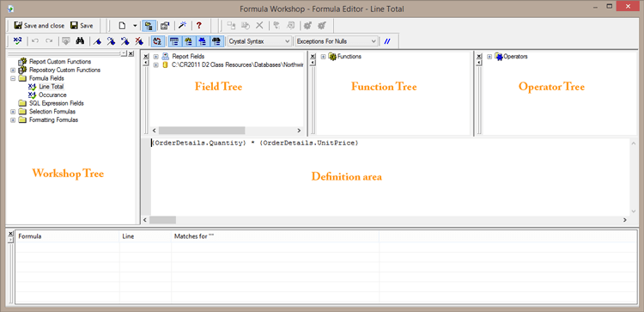Screen dimensions: 644x312
Task: Click the comment double-slash icon
Action: pyautogui.click(x=387, y=40)
